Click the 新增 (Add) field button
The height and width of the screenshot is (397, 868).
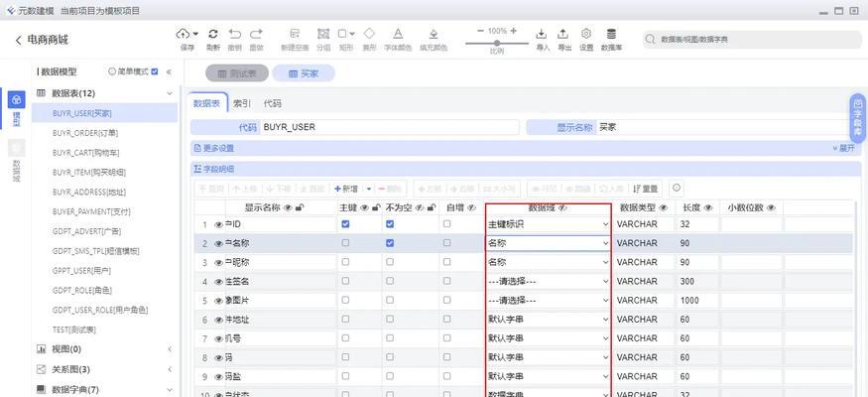pos(346,189)
